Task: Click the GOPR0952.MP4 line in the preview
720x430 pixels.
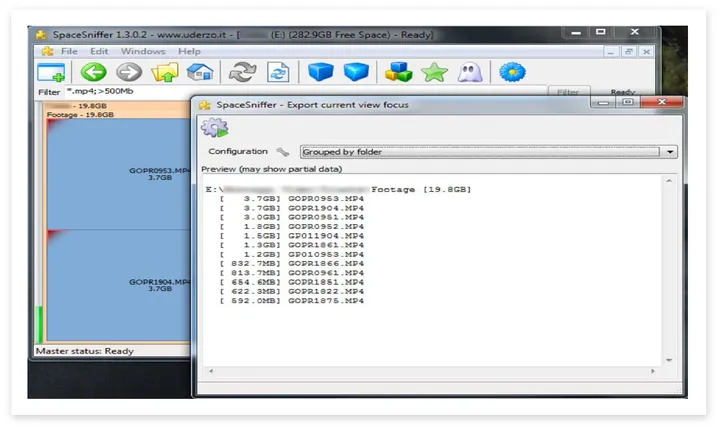Action: pyautogui.click(x=292, y=226)
